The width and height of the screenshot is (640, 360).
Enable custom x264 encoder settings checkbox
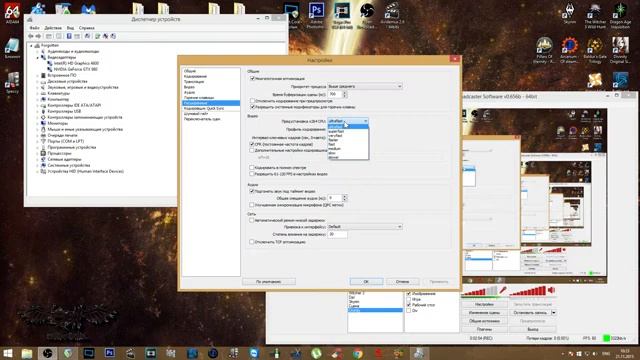(252, 150)
